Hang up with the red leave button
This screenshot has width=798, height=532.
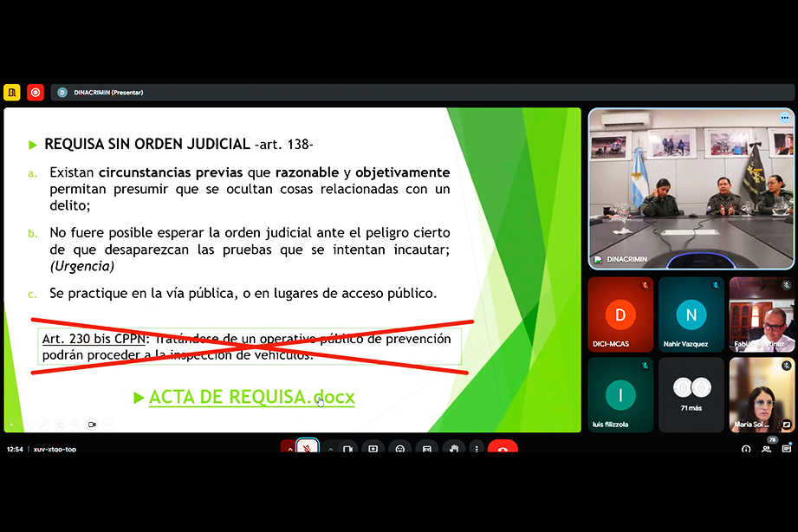(503, 449)
